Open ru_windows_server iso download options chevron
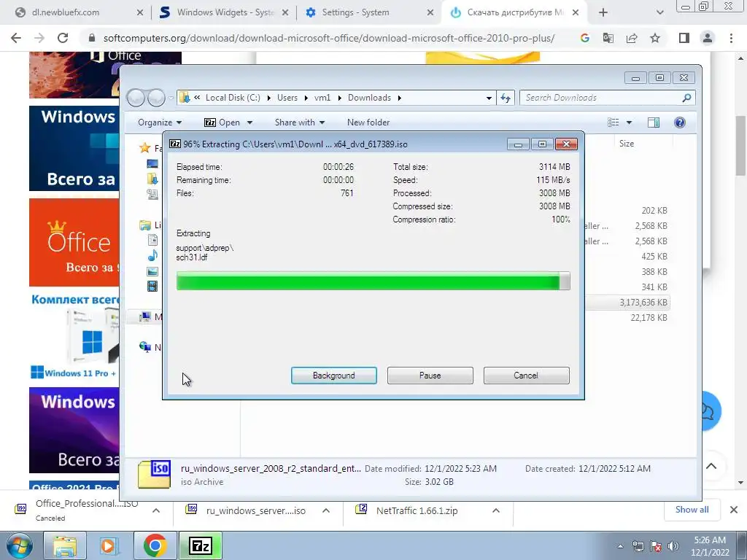The height and width of the screenshot is (560, 747). coord(326,510)
